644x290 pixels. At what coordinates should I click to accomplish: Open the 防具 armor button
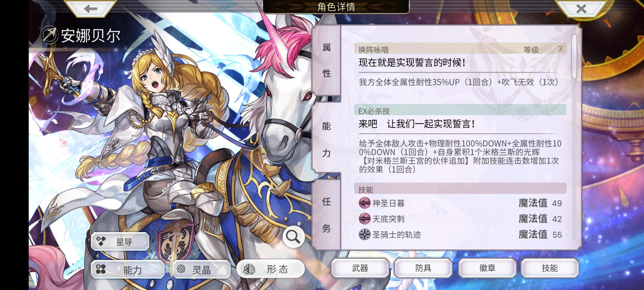pyautogui.click(x=423, y=268)
